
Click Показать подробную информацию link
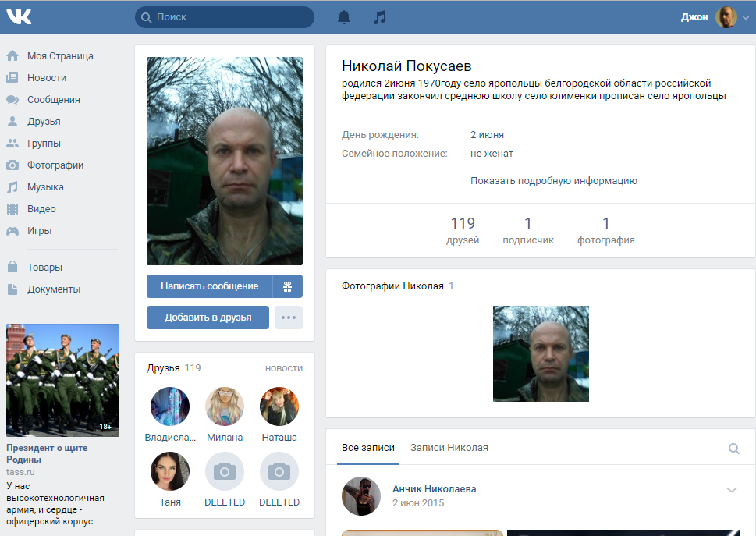coord(553,181)
